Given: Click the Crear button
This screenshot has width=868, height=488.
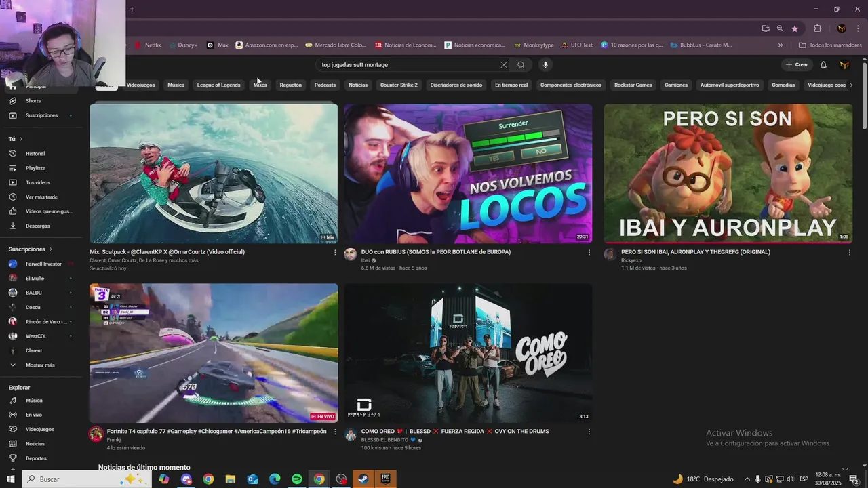Looking at the screenshot, I should (x=797, y=65).
